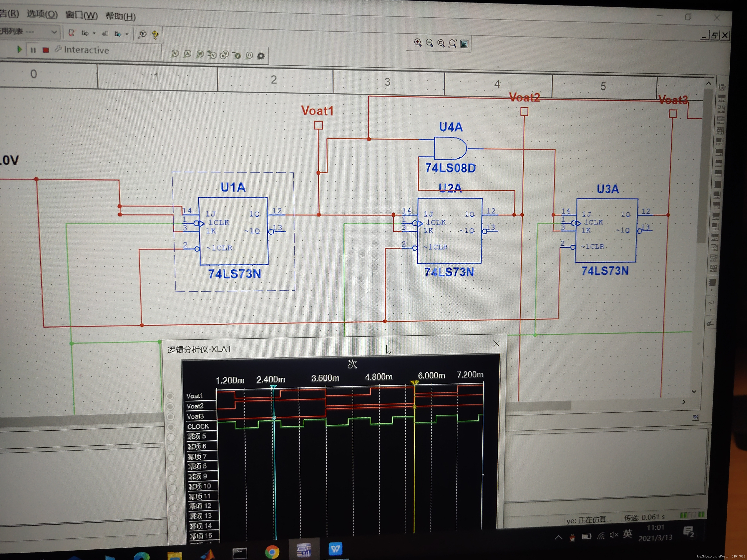747x560 pixels.
Task: Place a current probe from toolbar
Action: pyautogui.click(x=187, y=54)
